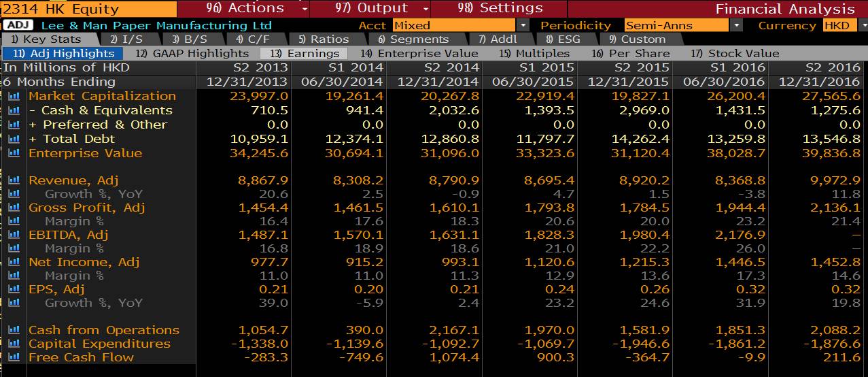
Task: Click the Market Capitalization row label
Action: pos(102,96)
